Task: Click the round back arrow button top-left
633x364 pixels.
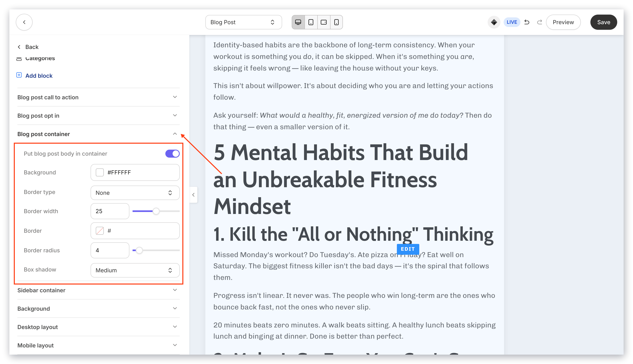Action: [x=24, y=22]
